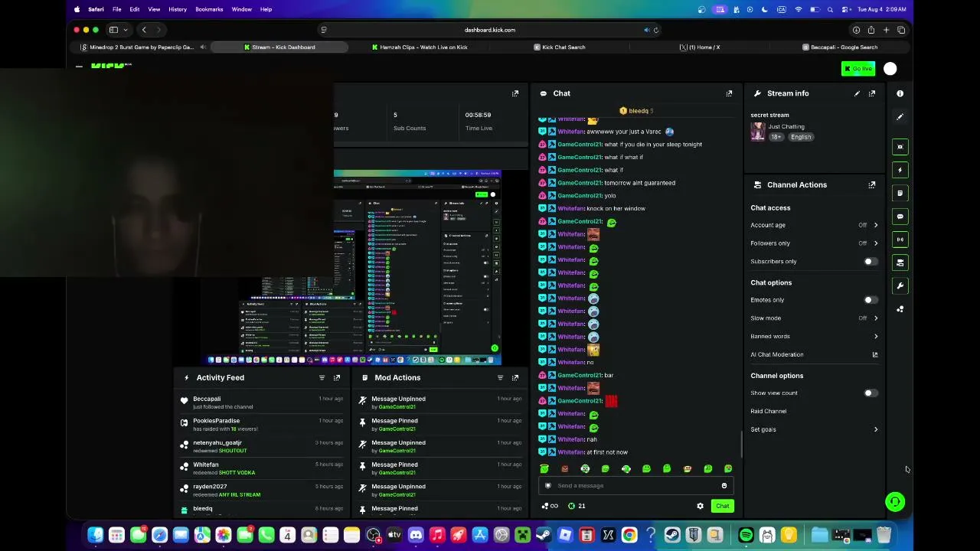
Task: Open the History menu
Action: (x=177, y=9)
